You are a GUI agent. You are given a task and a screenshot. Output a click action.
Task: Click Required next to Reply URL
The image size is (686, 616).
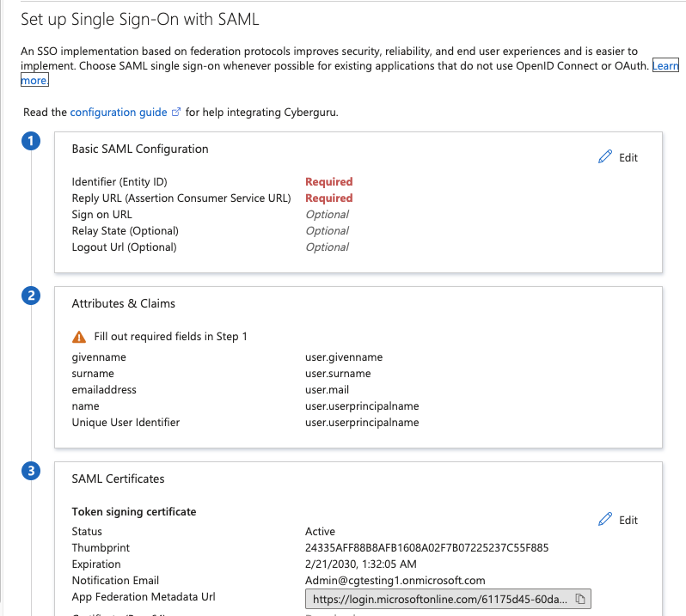pos(329,198)
